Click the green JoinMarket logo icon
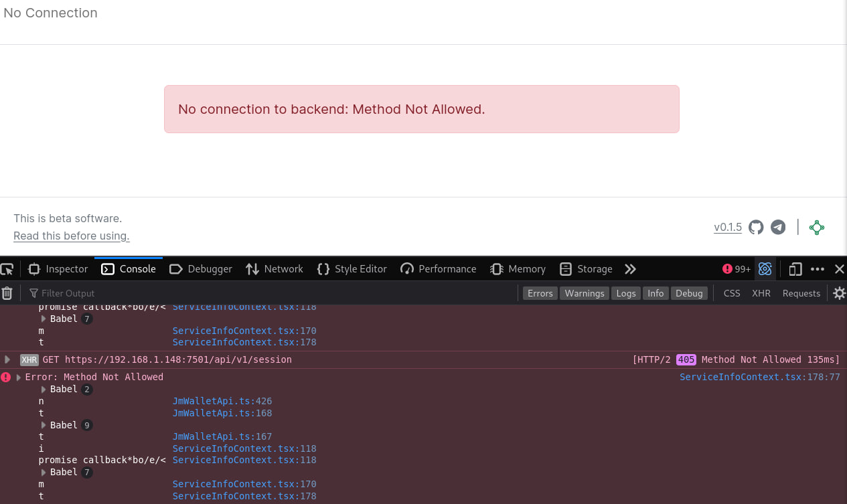This screenshot has width=847, height=504. 817,228
